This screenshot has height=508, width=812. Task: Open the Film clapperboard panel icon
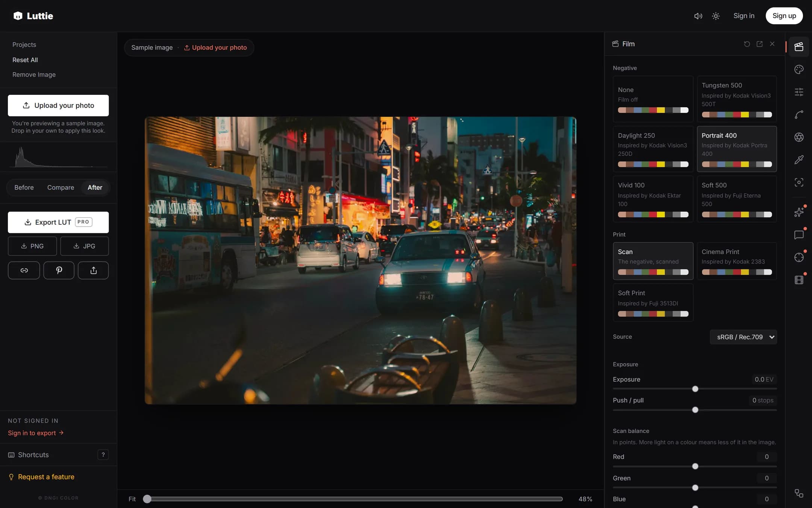799,47
